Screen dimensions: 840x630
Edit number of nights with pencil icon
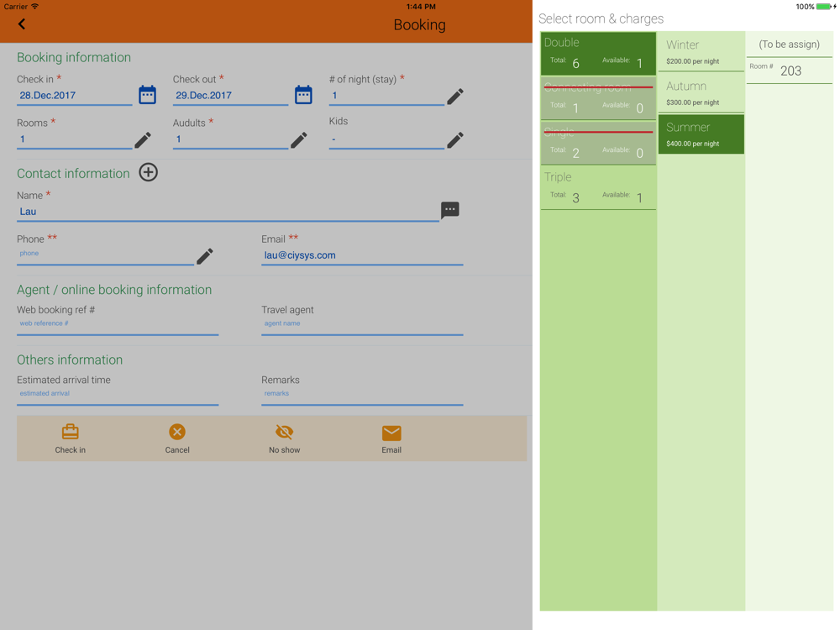[454, 97]
